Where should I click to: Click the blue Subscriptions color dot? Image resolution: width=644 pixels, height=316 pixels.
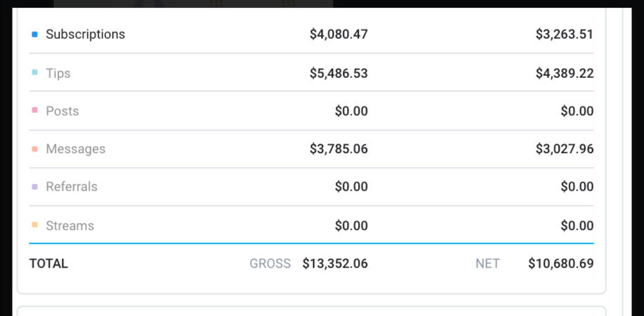coord(34,34)
